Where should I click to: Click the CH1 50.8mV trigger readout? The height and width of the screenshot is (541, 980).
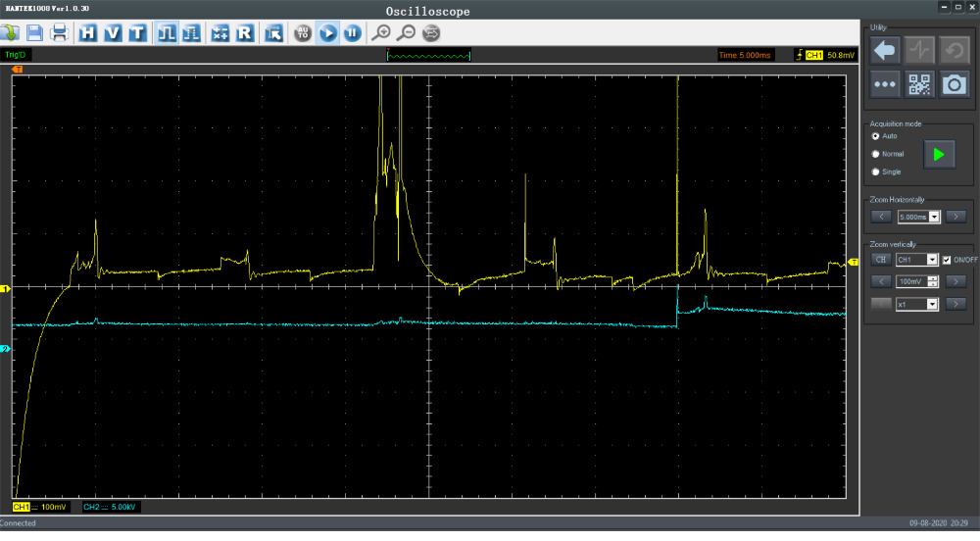825,55
